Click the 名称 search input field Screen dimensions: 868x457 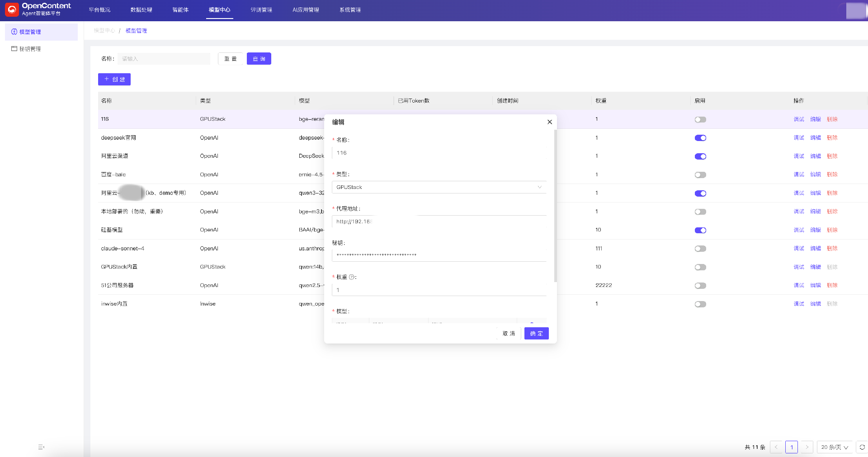(164, 59)
